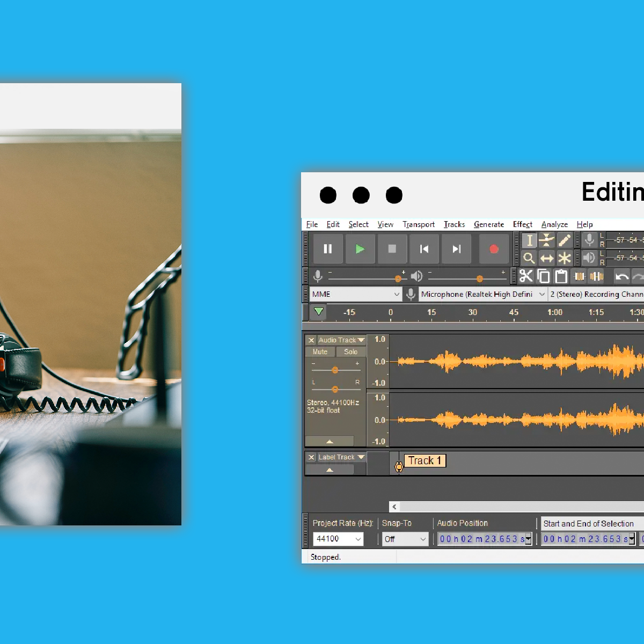This screenshot has height=644, width=644.
Task: Click the horizontal scrollbar left arrow
Action: tap(394, 507)
